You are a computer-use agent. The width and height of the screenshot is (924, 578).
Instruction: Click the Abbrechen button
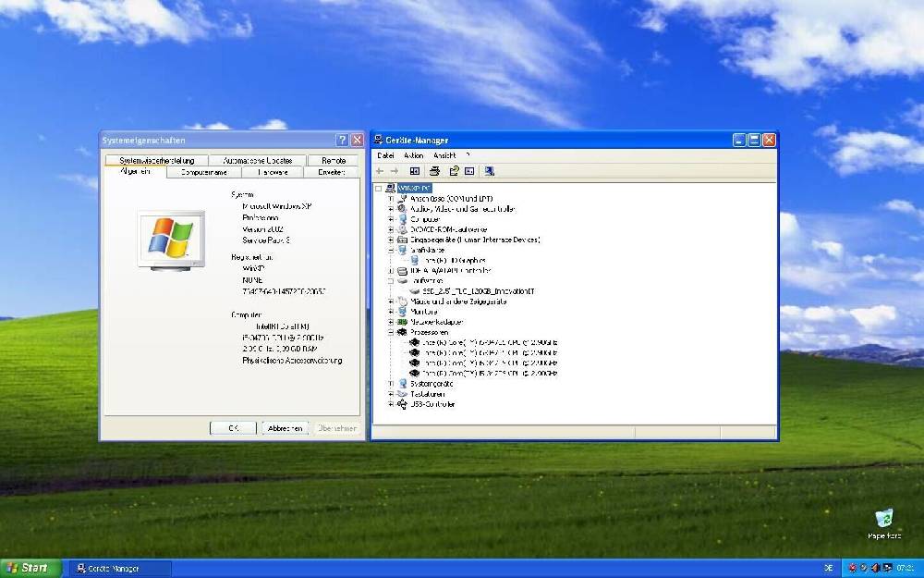coord(286,428)
